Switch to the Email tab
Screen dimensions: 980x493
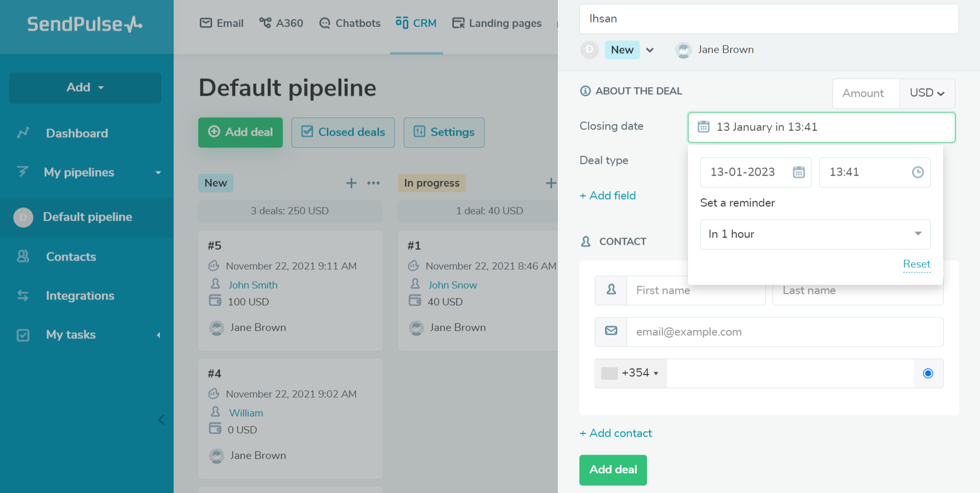pos(221,23)
